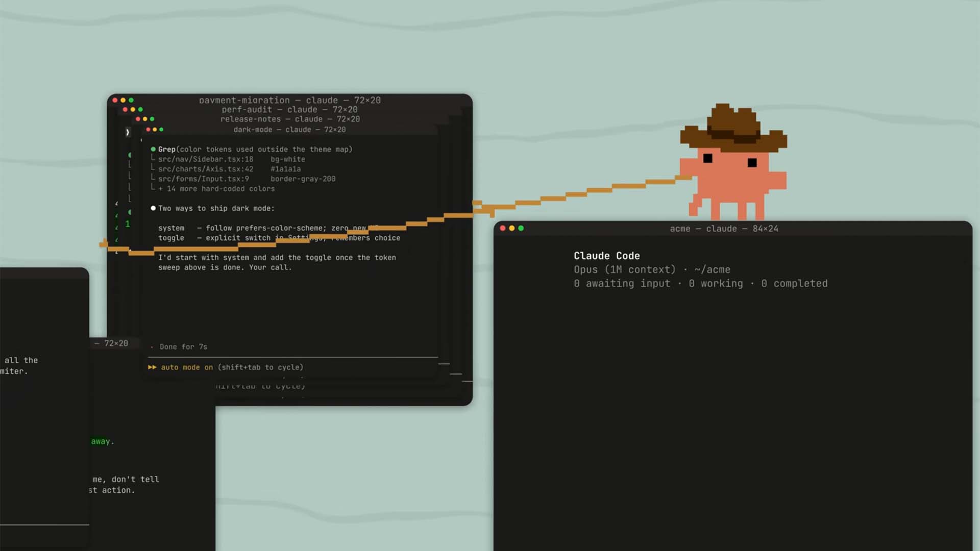
Task: Close the acme claude terminal window
Action: click(503, 228)
